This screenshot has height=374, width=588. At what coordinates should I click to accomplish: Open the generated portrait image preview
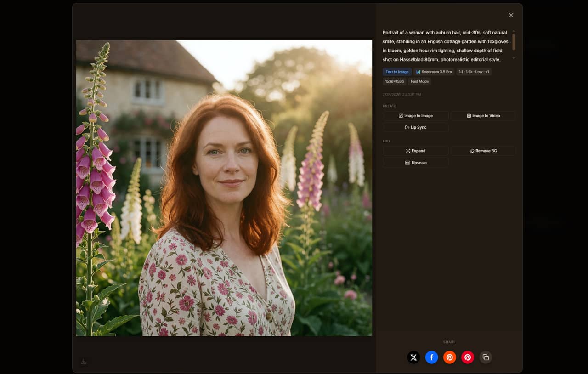224,188
